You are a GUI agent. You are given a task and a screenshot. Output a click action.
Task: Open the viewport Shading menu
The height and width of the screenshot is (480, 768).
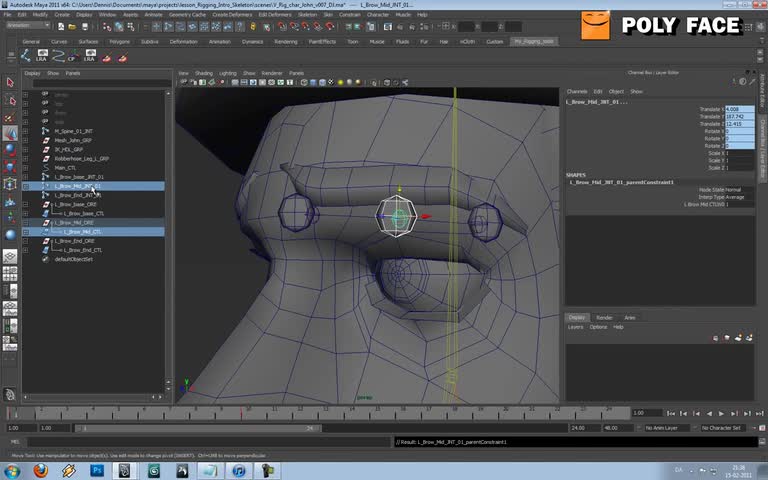coord(204,73)
